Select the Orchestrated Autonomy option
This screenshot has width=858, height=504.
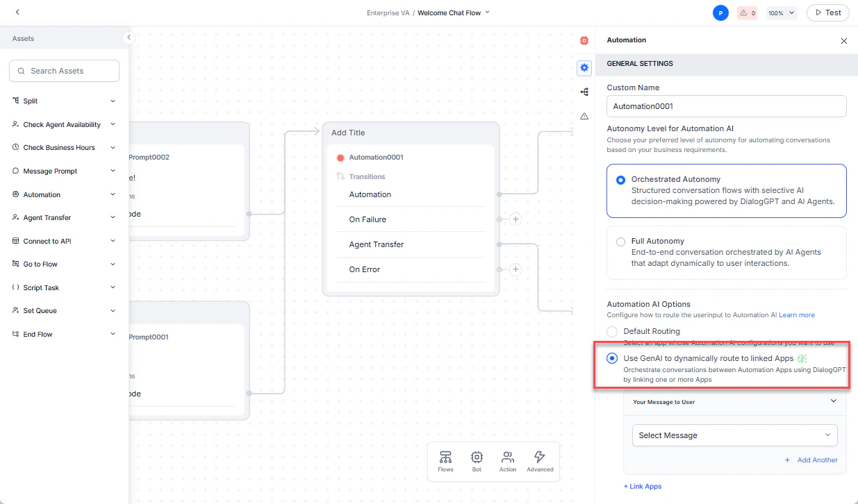coord(620,179)
